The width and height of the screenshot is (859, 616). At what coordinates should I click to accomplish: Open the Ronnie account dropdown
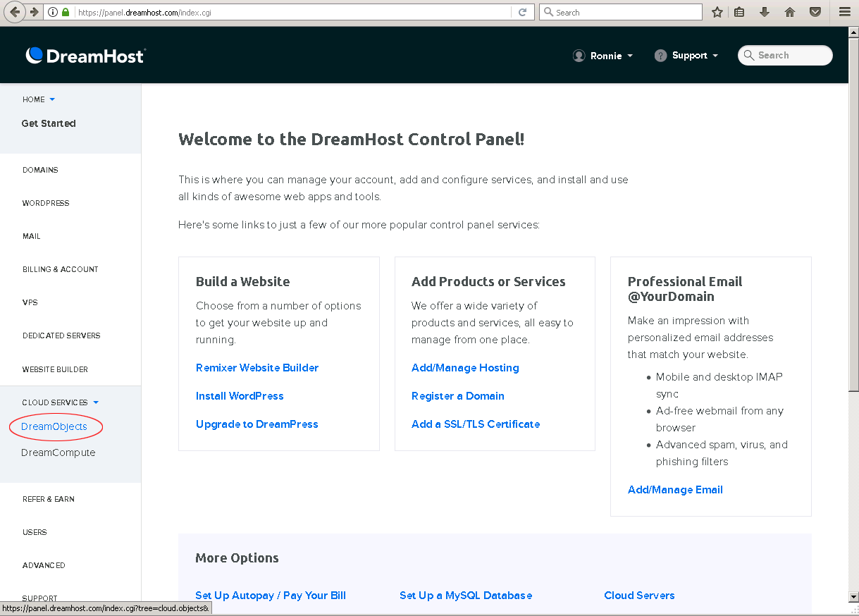click(x=612, y=56)
